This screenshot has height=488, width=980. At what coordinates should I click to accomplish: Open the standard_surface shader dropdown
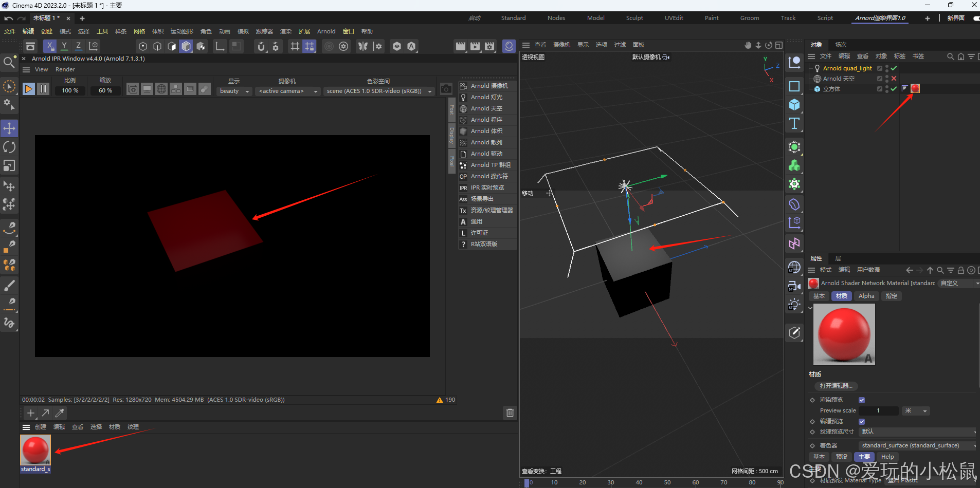pyautogui.click(x=918, y=446)
